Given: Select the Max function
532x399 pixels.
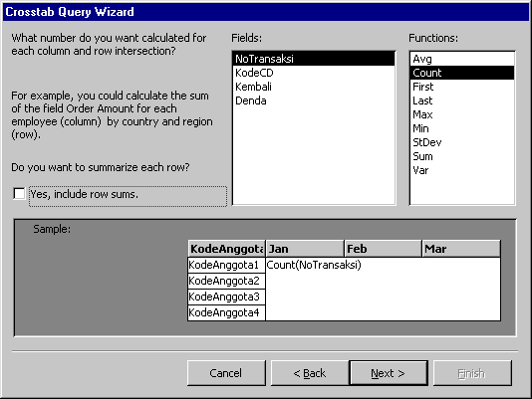Looking at the screenshot, I should point(462,114).
